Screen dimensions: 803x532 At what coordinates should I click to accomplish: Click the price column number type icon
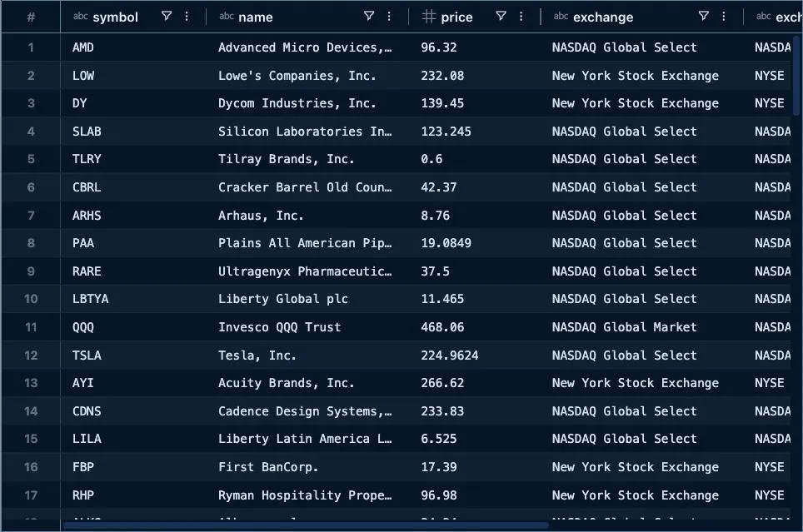pos(428,17)
